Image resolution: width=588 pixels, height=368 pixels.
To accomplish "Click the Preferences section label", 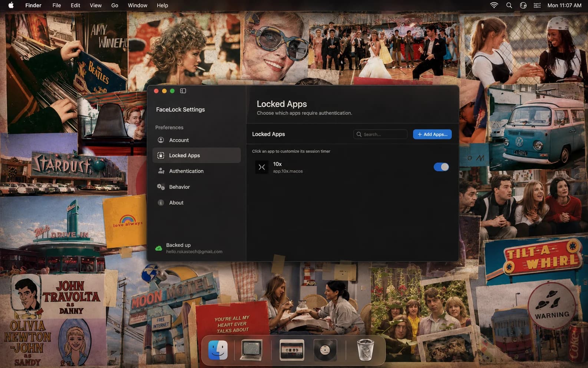I will click(169, 127).
